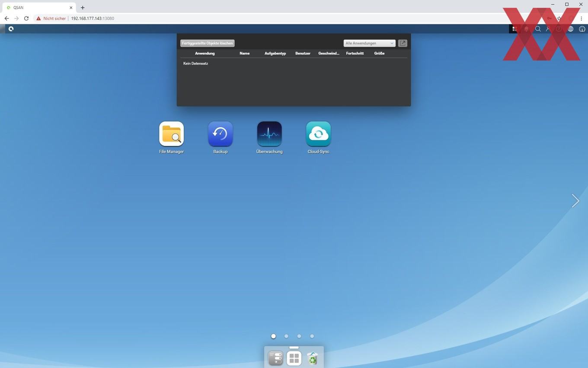Open the Chrome three-dot menu
This screenshot has height=368, width=588.
click(x=581, y=19)
